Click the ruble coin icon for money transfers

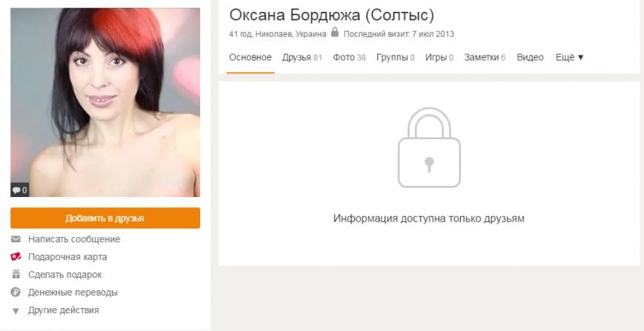(16, 292)
